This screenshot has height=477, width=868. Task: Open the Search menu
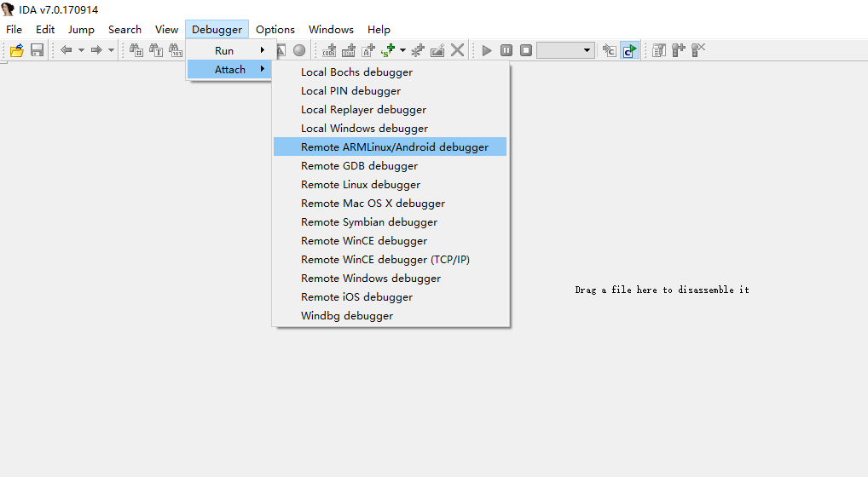click(x=124, y=29)
